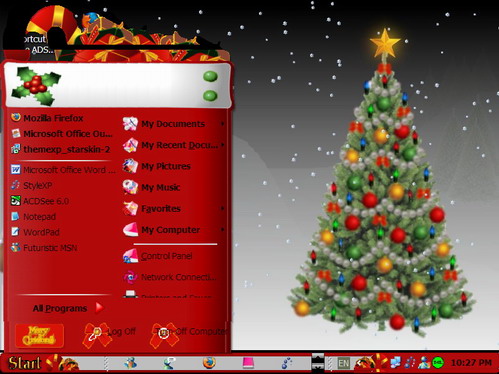This screenshot has height=374, width=499.
Task: Open the My Music folder icon
Action: pos(130,187)
